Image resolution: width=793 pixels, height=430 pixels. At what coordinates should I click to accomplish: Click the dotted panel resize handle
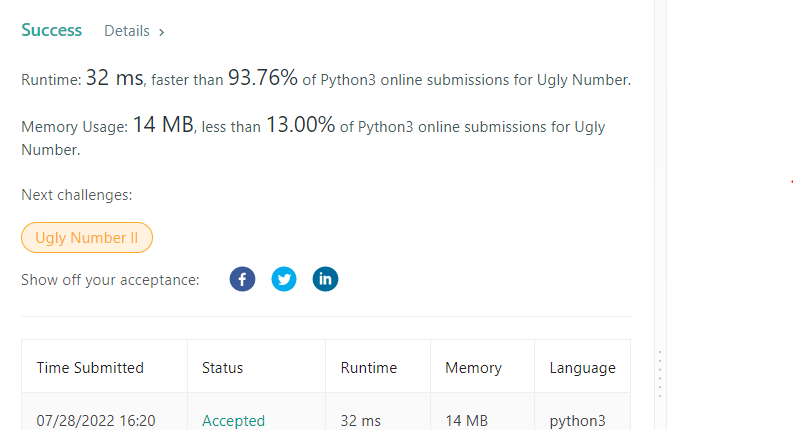click(x=659, y=373)
